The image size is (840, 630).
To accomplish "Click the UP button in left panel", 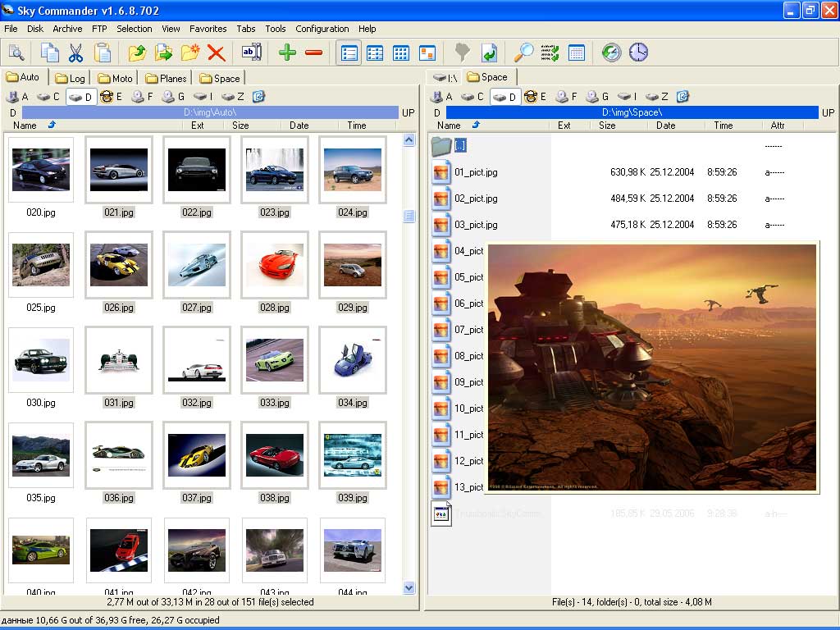I will click(x=409, y=112).
